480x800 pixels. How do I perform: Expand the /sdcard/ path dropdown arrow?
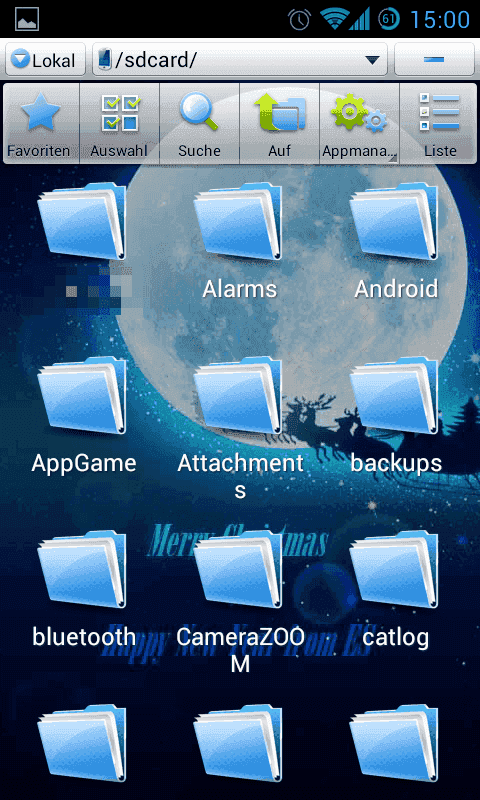373,60
